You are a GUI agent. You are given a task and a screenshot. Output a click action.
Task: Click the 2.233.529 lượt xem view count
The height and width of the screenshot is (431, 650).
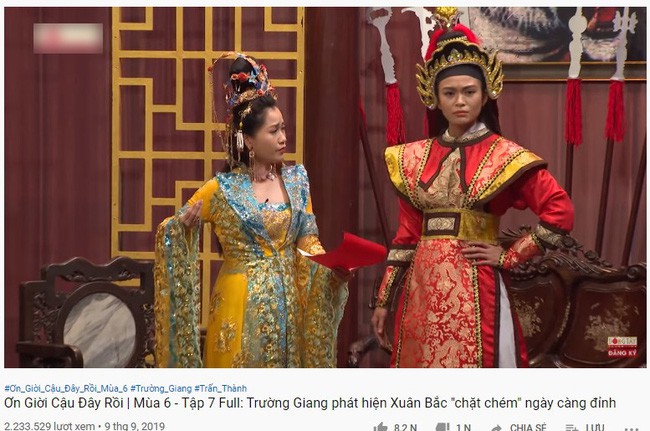[50, 426]
